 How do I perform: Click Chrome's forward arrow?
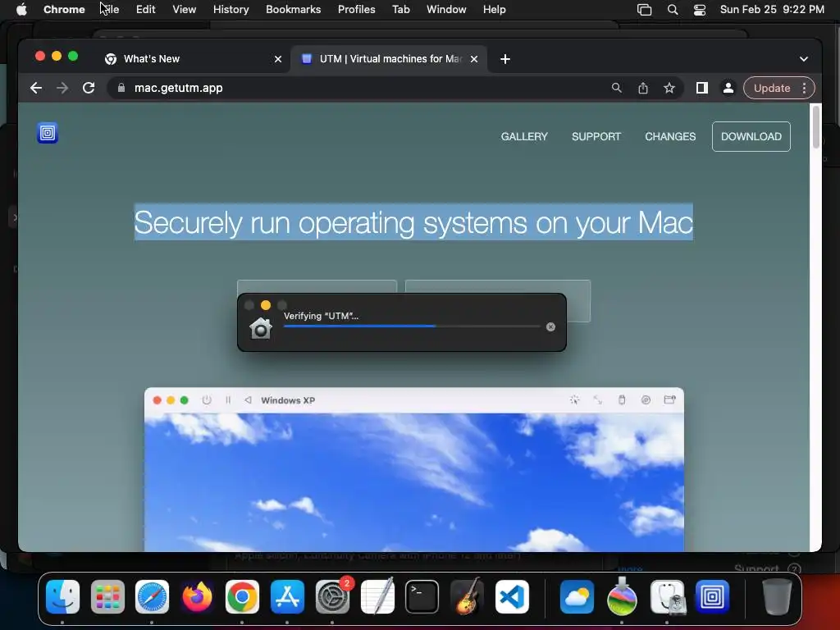[x=62, y=88]
